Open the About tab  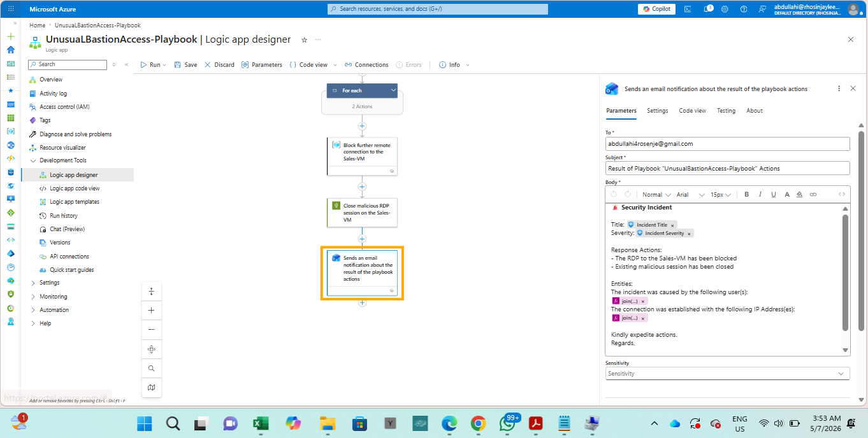[755, 111]
